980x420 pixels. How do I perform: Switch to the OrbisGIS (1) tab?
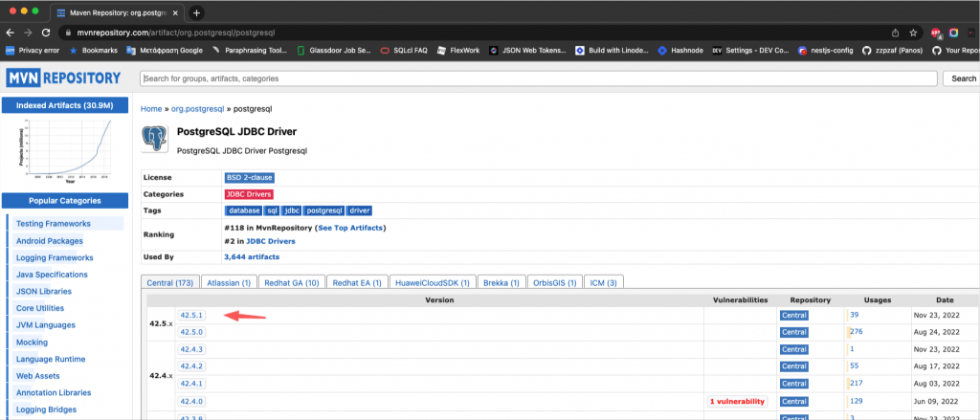tap(555, 283)
